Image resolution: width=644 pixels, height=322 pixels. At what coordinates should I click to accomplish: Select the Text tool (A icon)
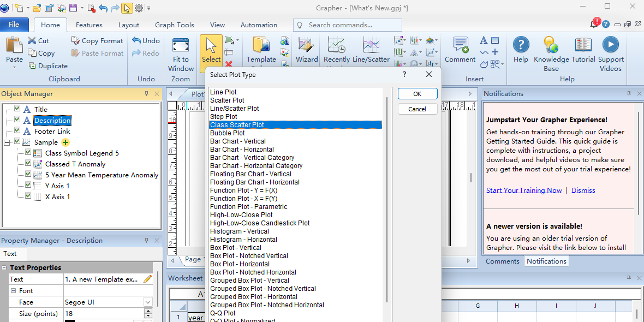point(484,40)
